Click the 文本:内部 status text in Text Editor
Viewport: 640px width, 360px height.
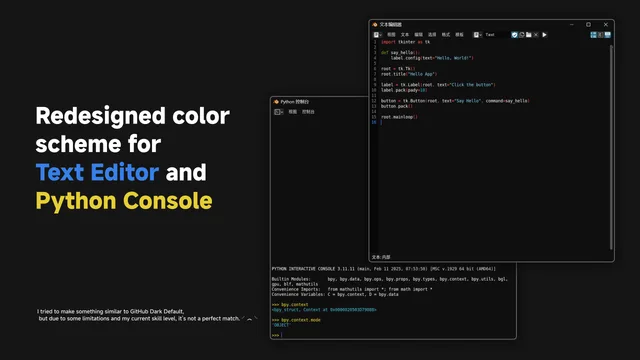(x=381, y=257)
